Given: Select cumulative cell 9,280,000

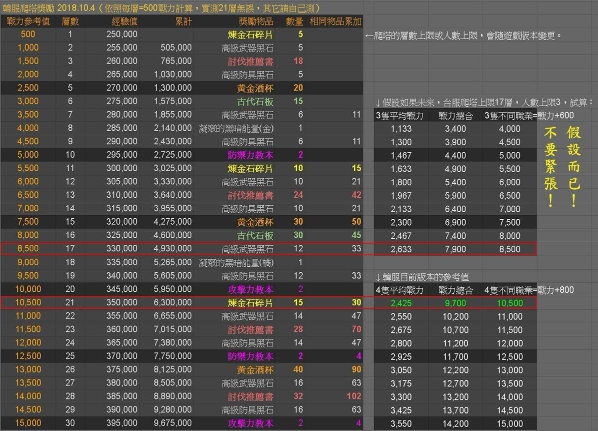Looking at the screenshot, I should pos(173,410).
